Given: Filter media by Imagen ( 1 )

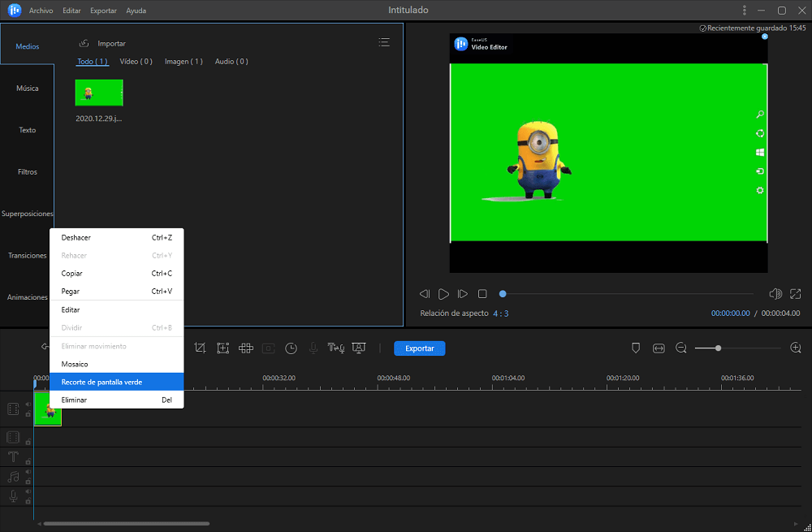Looking at the screenshot, I should click(x=184, y=61).
